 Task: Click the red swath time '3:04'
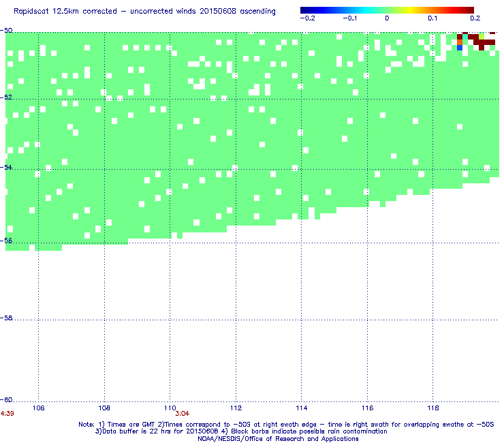pyautogui.click(x=183, y=414)
